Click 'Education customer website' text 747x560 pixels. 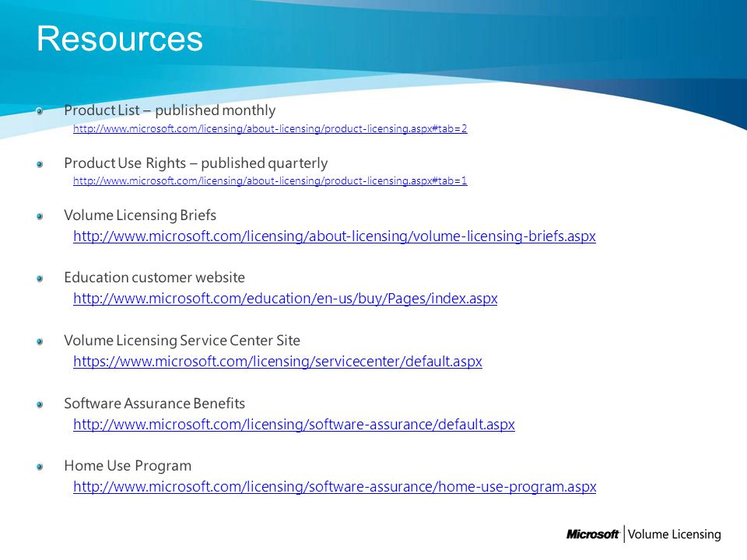pos(154,277)
